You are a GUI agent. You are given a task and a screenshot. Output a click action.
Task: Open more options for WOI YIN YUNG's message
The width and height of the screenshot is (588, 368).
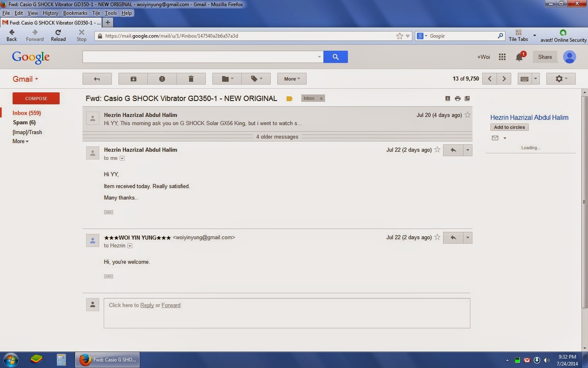pyautogui.click(x=468, y=238)
